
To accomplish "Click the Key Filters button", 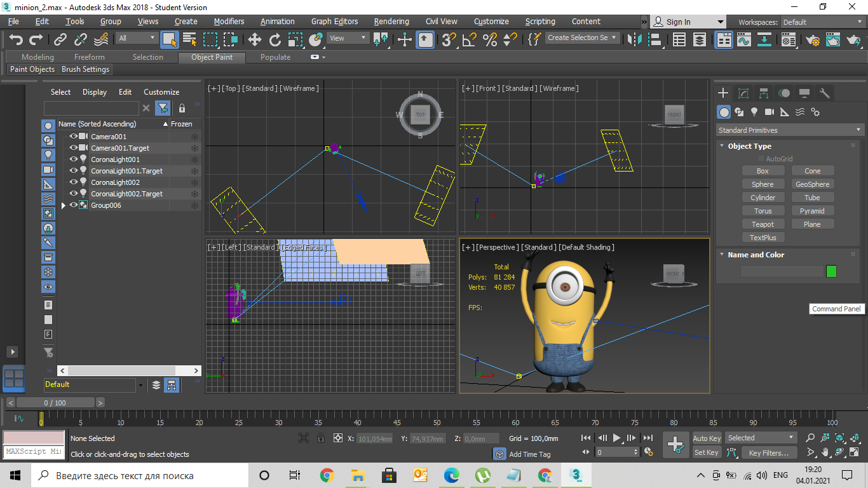I will tap(768, 453).
